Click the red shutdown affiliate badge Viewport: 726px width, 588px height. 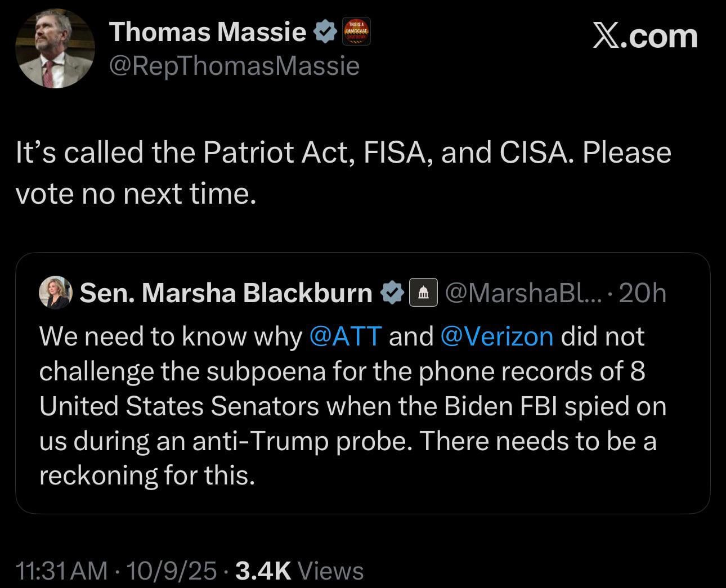pos(357,32)
